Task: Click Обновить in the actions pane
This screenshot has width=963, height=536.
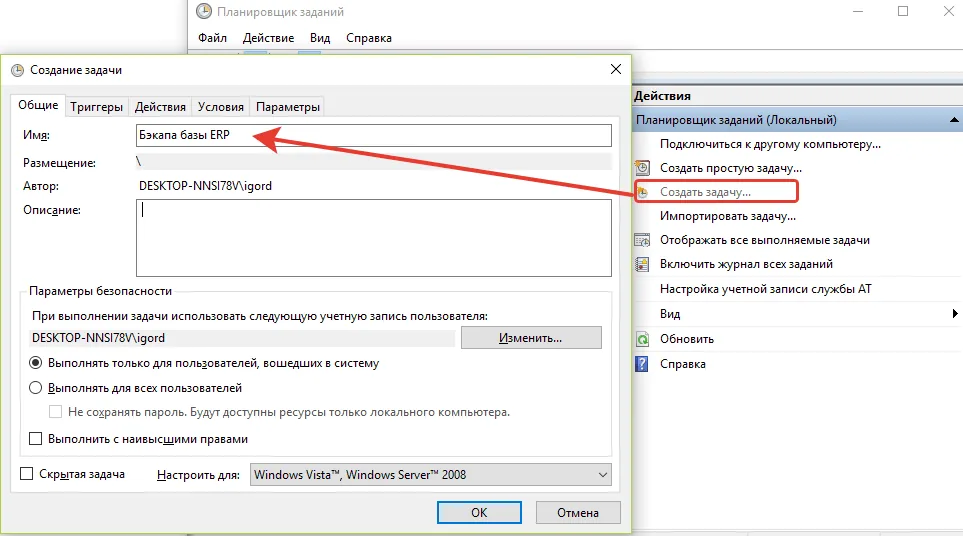Action: (687, 339)
